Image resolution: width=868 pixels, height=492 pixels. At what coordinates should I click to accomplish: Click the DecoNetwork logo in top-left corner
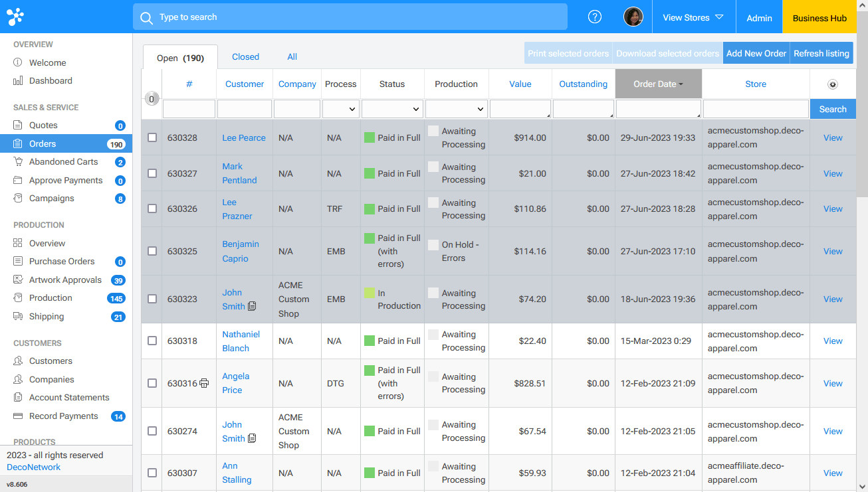[15, 15]
